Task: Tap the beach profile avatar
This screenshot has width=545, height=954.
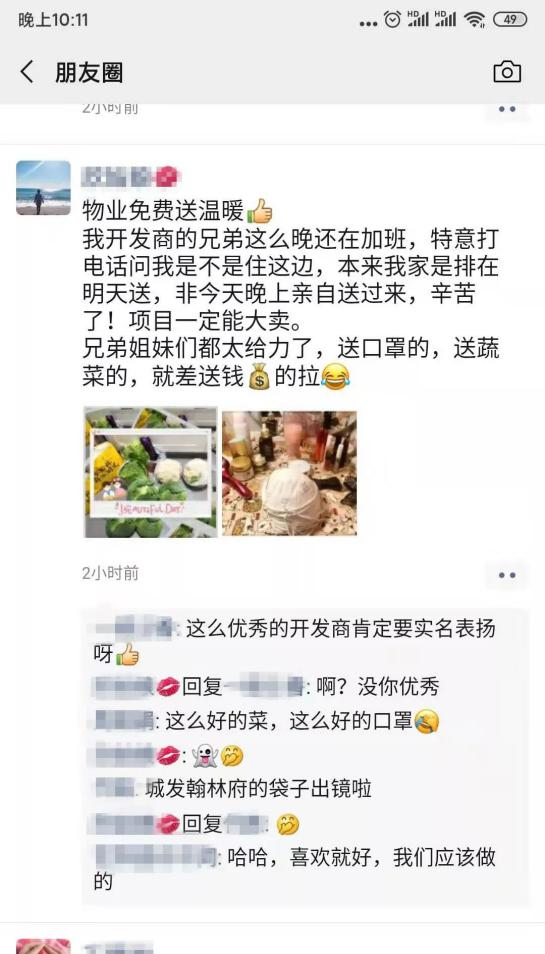Action: click(x=43, y=187)
